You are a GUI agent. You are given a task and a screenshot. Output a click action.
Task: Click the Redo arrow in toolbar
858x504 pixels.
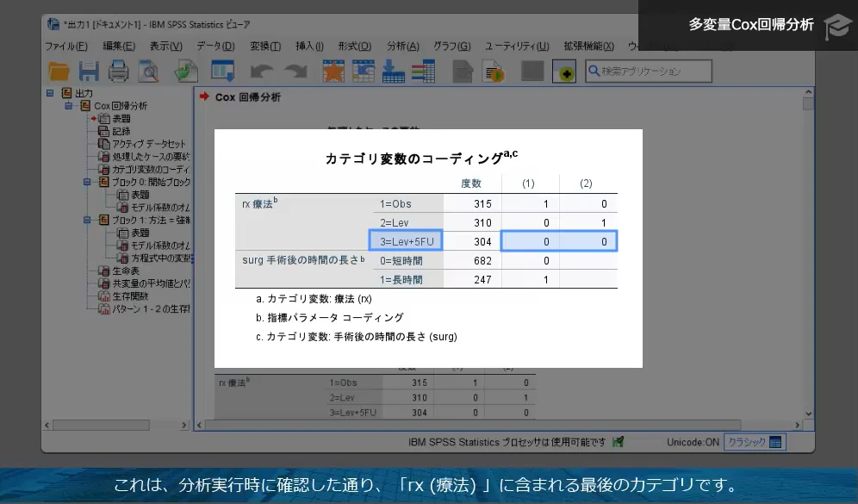(295, 72)
